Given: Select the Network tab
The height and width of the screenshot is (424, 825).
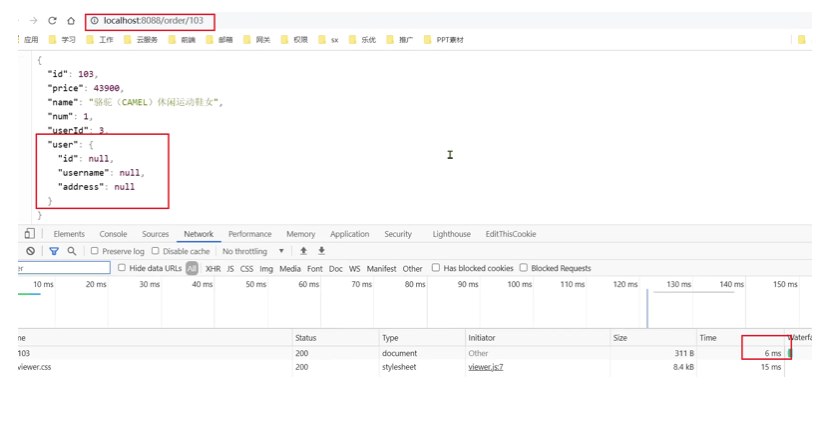Looking at the screenshot, I should click(198, 234).
